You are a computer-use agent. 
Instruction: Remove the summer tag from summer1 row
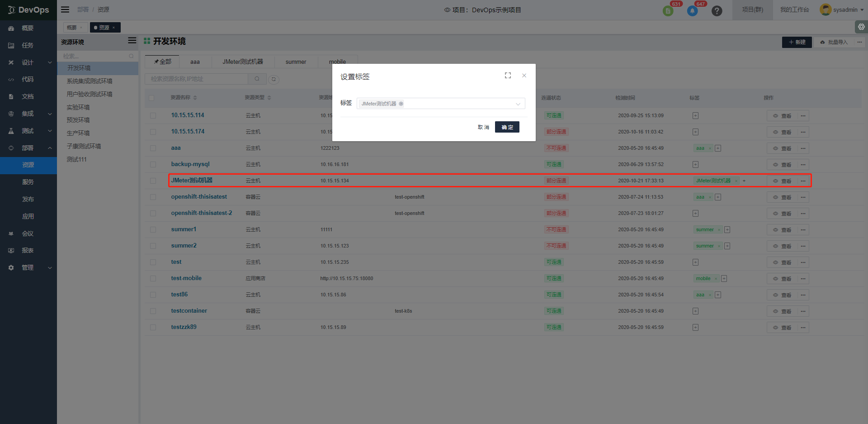pos(719,230)
